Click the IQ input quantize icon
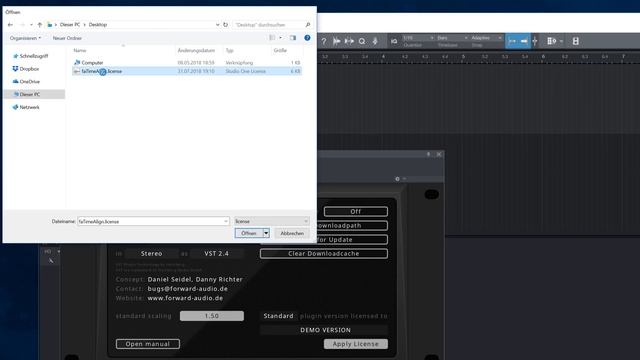 click(x=394, y=41)
